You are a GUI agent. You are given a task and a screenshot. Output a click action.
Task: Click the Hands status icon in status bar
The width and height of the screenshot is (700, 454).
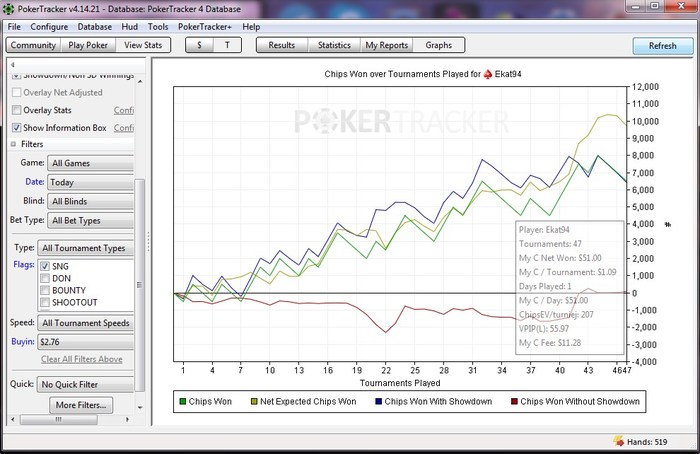[x=618, y=441]
